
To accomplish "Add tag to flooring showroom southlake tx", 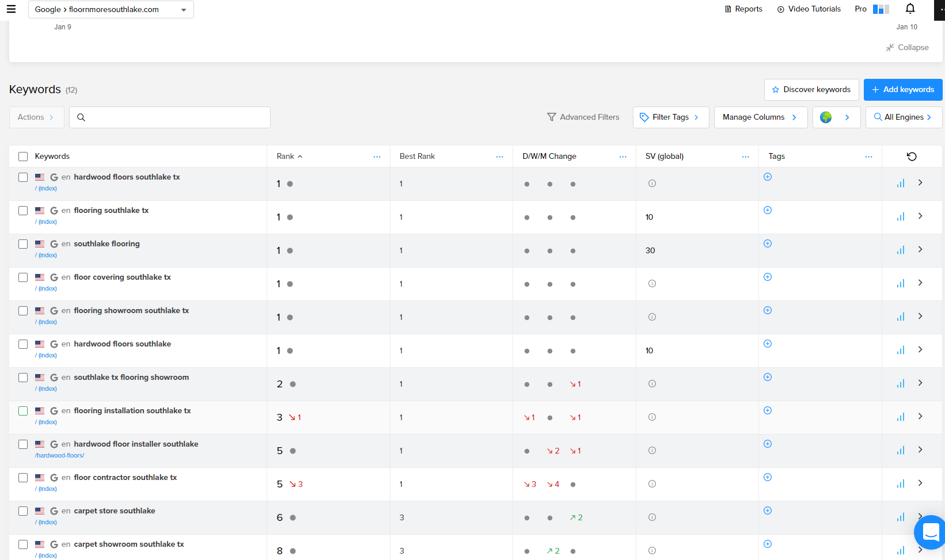I will click(768, 310).
